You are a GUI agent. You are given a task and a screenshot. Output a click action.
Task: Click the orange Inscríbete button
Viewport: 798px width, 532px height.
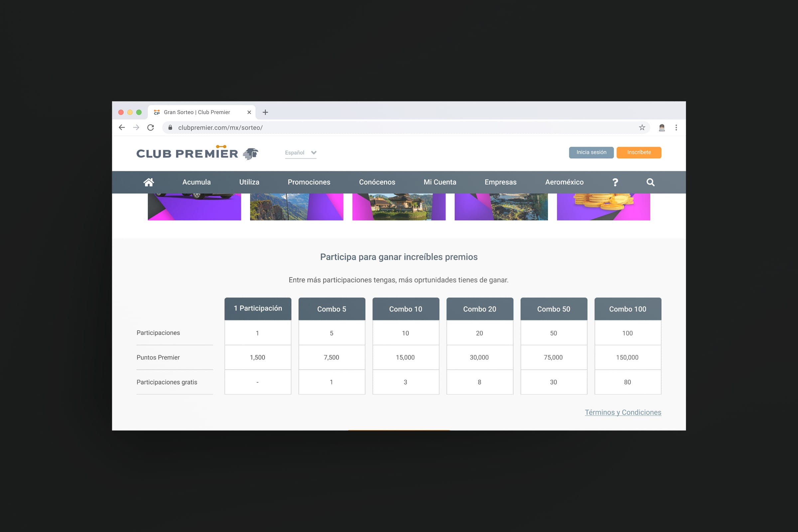coord(639,152)
